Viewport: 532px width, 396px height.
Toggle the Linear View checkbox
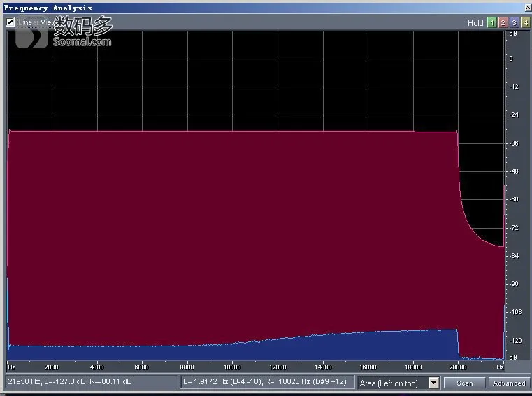(10, 22)
